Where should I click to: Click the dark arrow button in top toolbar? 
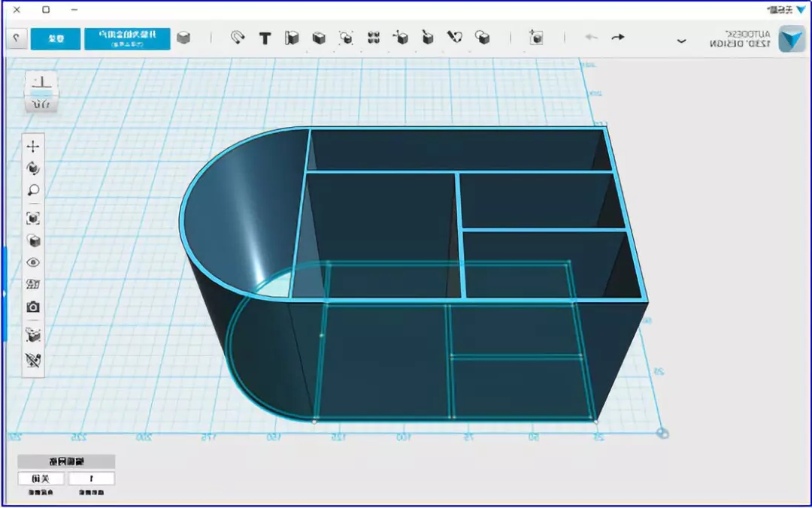click(618, 38)
